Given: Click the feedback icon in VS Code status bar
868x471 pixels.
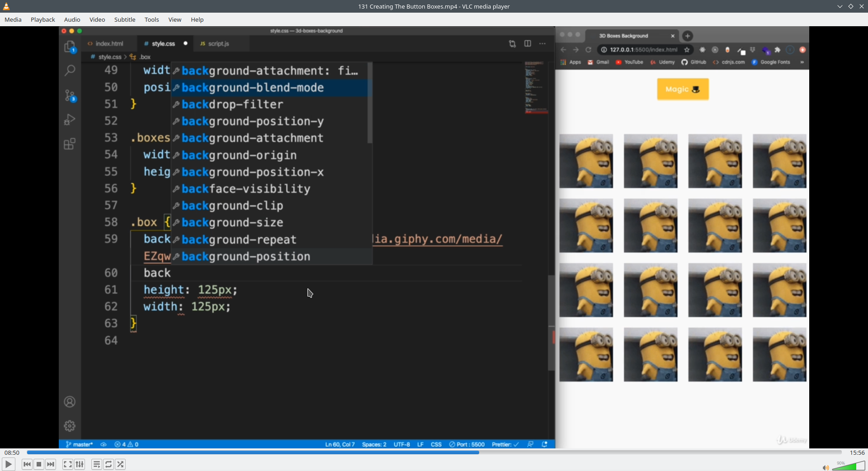Looking at the screenshot, I should coord(530,444).
